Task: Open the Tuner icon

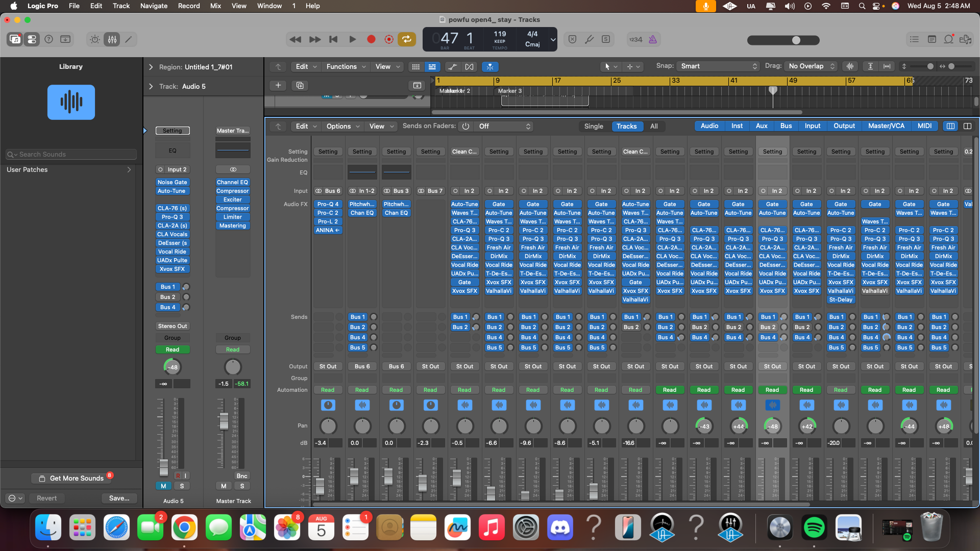Action: tap(589, 39)
